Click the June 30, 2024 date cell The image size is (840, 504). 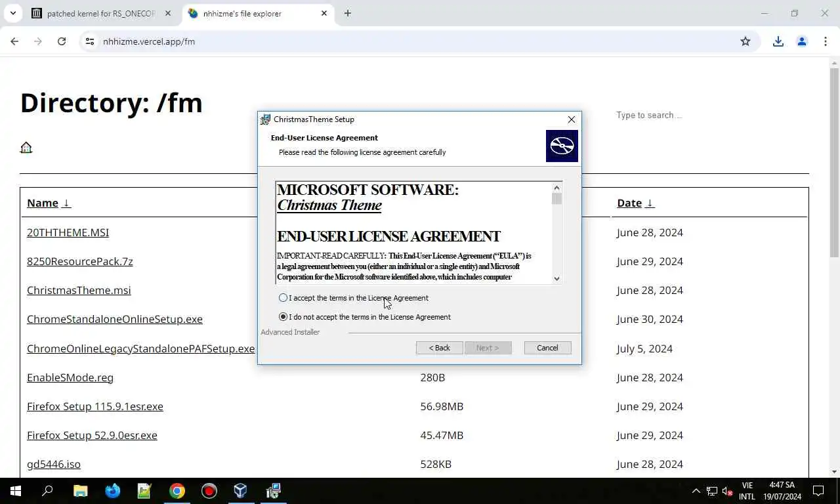pyautogui.click(x=650, y=319)
